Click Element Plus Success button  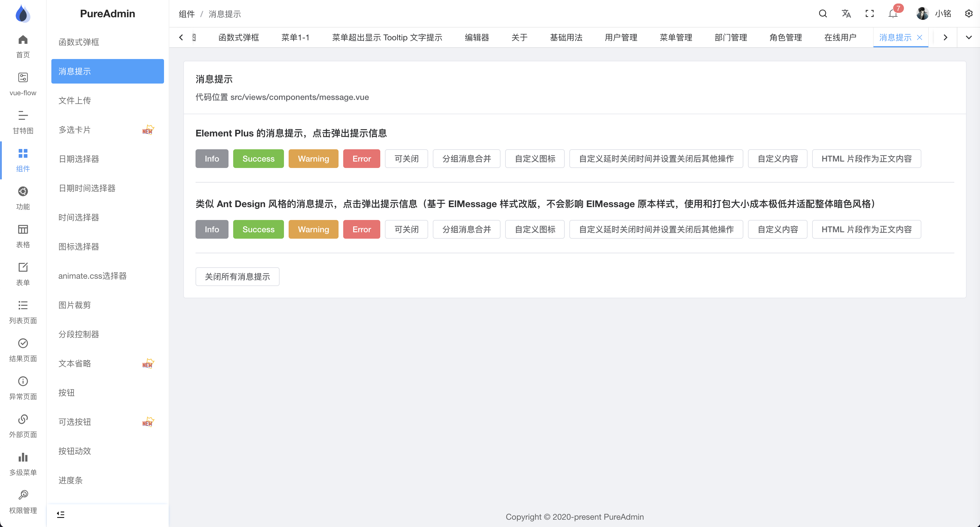point(258,158)
